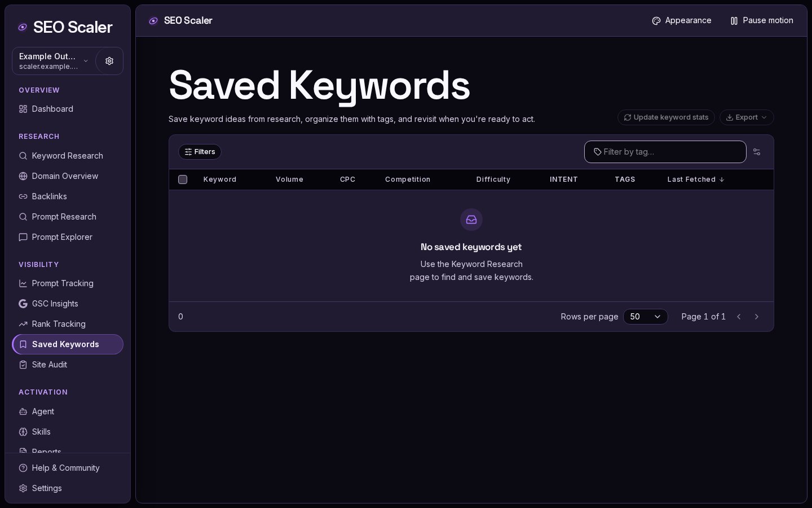Open Prompt Tracking page
Screen dimensions: 812x508
(x=68, y=283)
